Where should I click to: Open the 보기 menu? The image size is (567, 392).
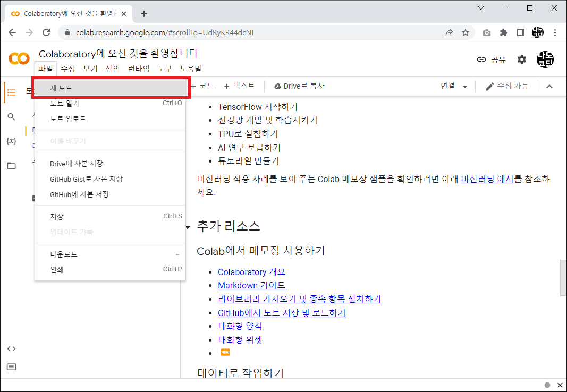click(90, 69)
